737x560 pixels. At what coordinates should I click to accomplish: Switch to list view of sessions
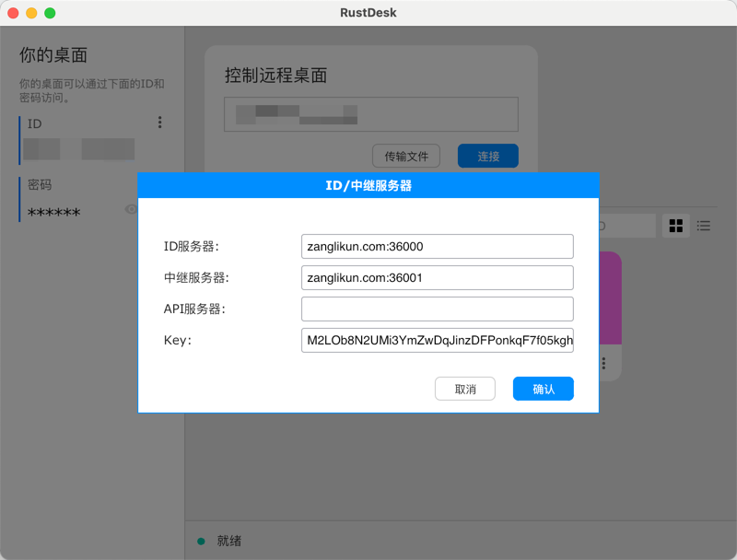704,226
